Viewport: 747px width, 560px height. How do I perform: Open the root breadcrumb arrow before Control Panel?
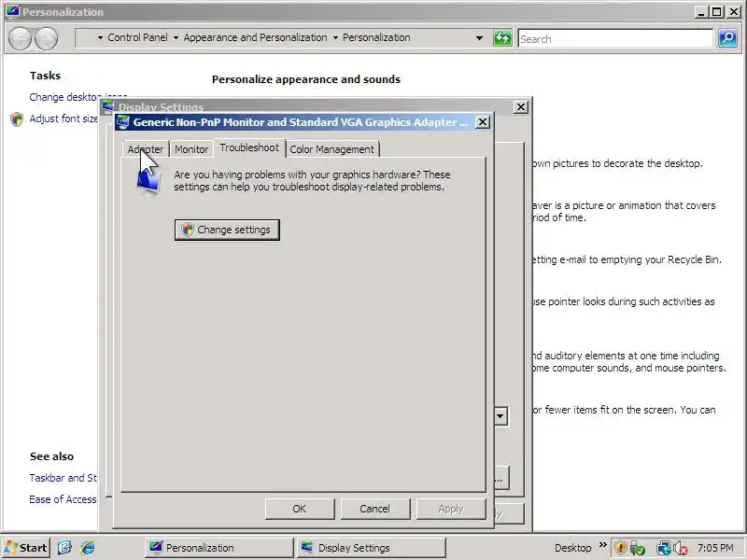pos(100,37)
